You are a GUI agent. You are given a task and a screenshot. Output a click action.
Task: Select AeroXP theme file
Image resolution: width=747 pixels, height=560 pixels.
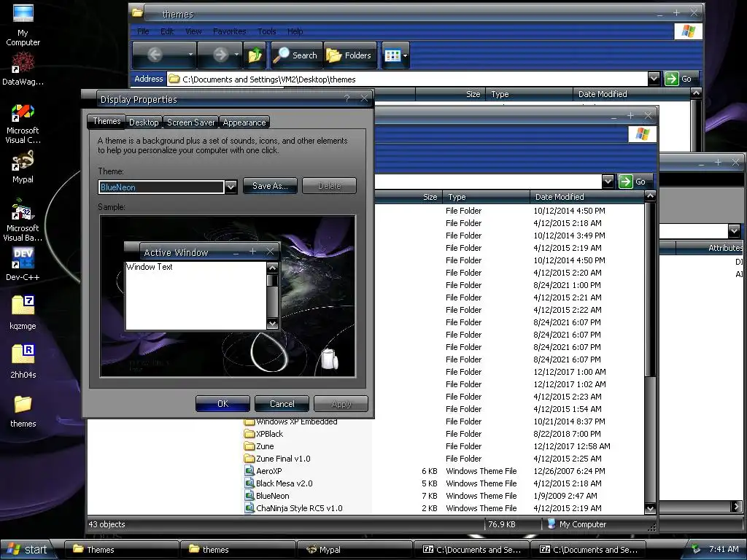pyautogui.click(x=263, y=471)
